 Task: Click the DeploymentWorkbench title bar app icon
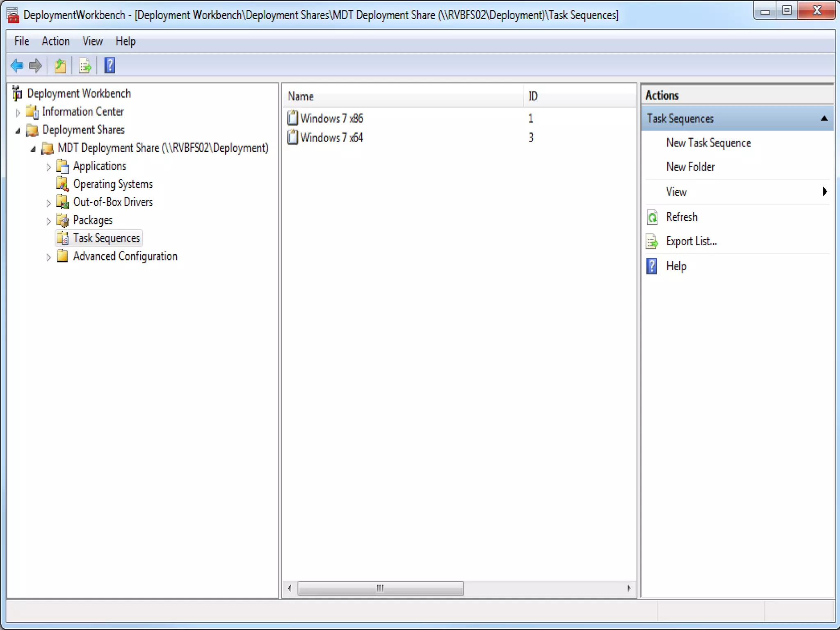[13, 15]
